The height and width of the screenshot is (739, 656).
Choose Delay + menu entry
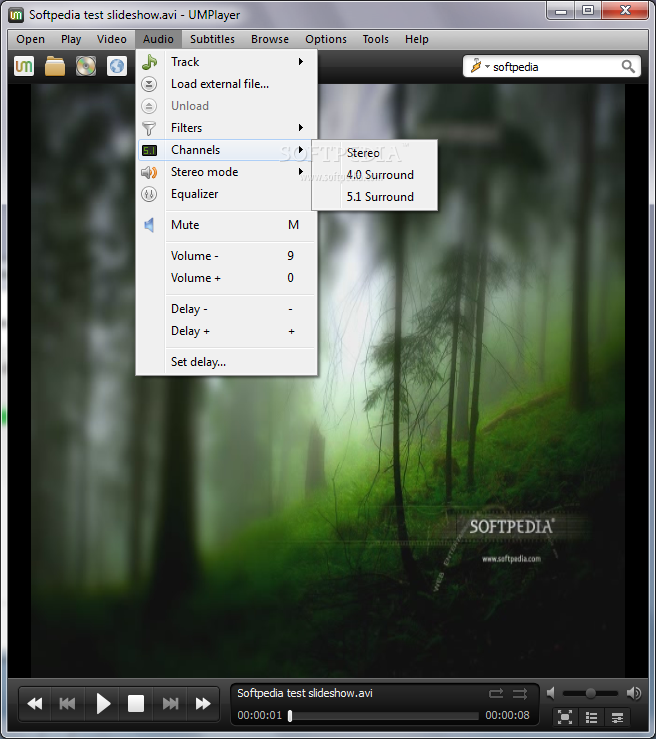(x=227, y=331)
